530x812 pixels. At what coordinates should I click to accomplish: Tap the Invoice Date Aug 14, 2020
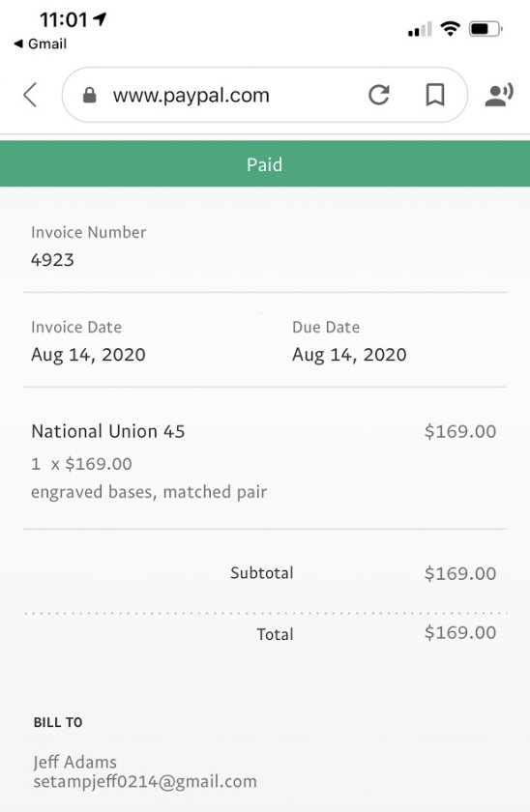click(x=88, y=355)
